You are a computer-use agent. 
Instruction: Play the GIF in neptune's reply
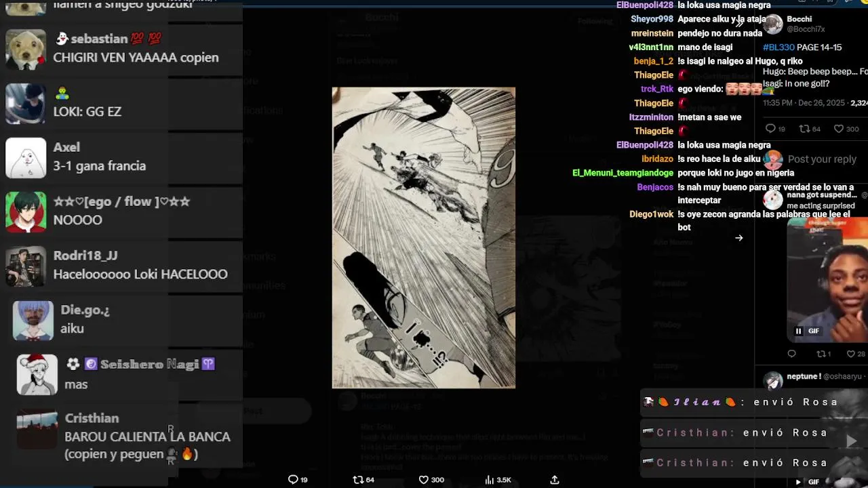798,482
